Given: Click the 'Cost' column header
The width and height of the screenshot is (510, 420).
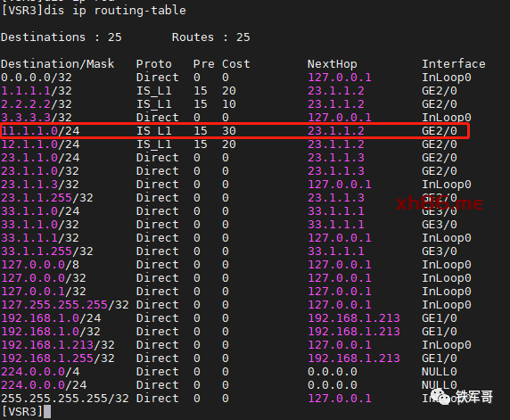Looking at the screenshot, I should click(x=235, y=64).
